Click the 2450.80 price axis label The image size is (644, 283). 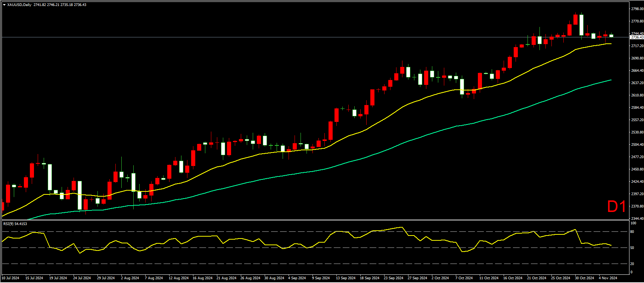tap(637, 169)
